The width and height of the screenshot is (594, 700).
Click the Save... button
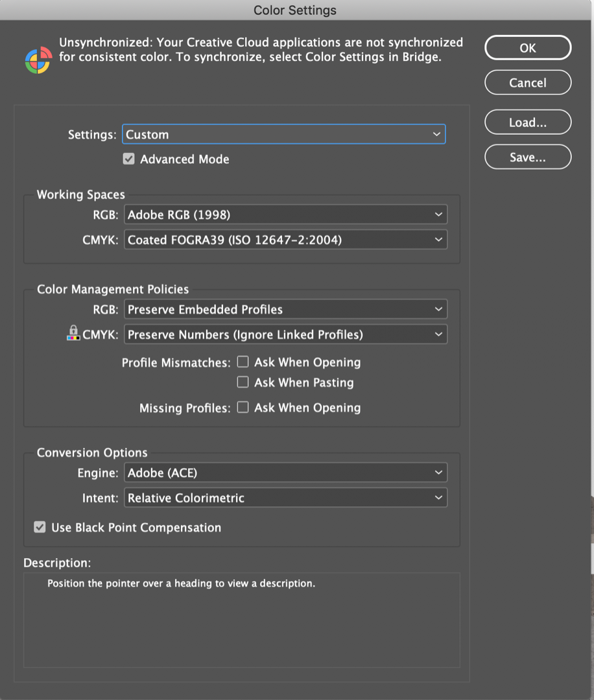(528, 157)
